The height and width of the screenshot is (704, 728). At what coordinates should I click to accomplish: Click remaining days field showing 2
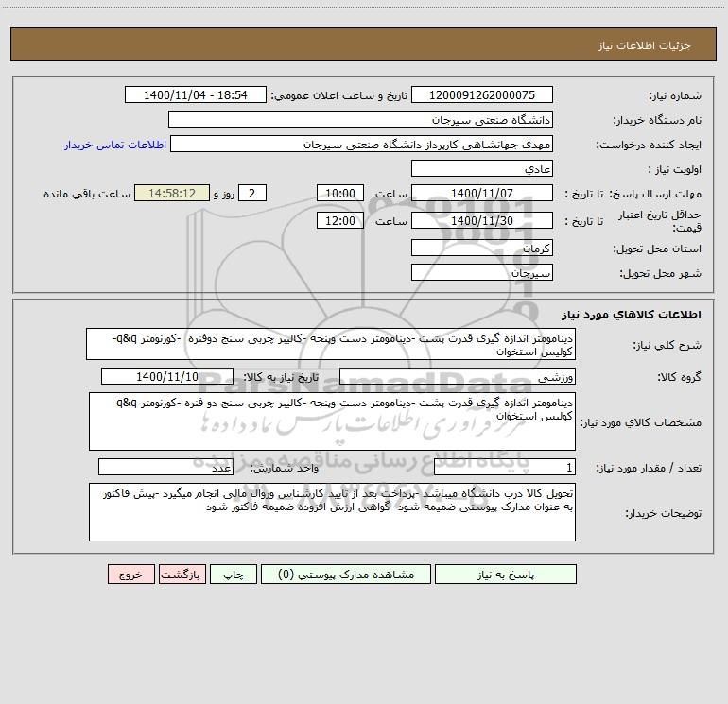tap(252, 193)
